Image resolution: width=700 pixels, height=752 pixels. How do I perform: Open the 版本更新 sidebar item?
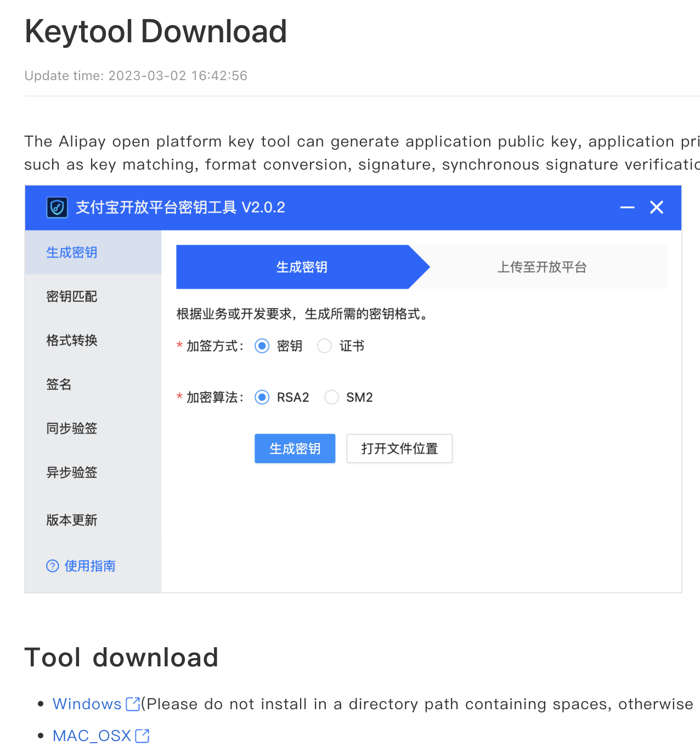93,520
